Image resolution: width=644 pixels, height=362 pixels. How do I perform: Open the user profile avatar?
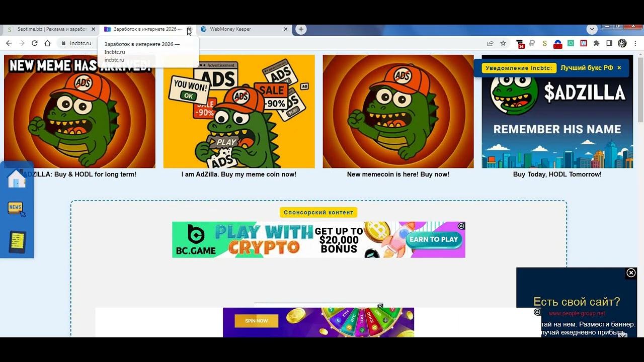tap(622, 43)
